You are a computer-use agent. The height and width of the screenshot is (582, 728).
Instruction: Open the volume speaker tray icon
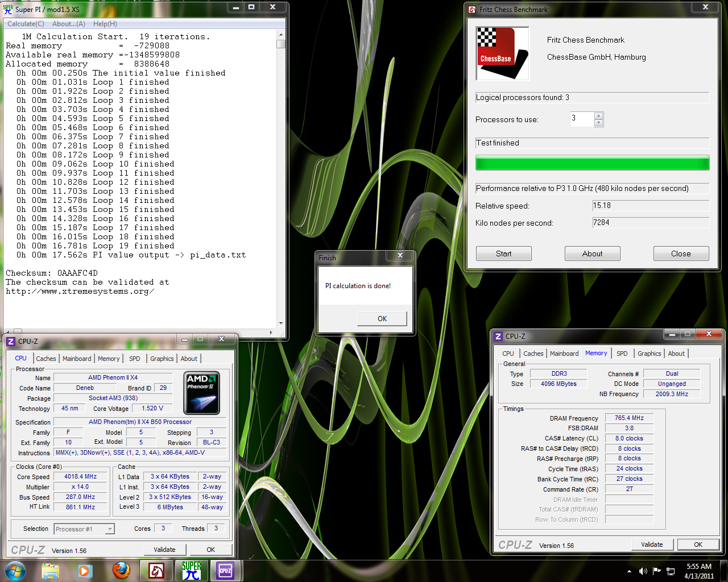pos(643,571)
